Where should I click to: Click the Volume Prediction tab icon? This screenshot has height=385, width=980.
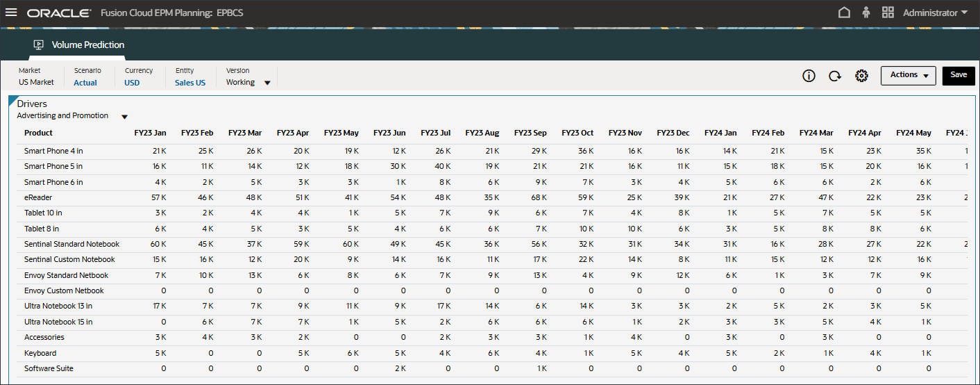point(39,44)
